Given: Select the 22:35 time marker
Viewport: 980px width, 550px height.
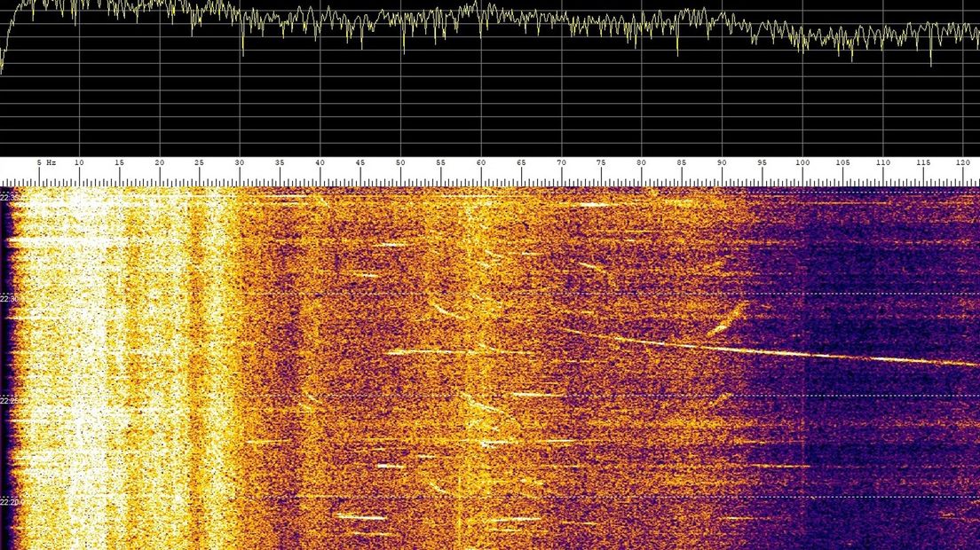Looking at the screenshot, I should 11,197.
